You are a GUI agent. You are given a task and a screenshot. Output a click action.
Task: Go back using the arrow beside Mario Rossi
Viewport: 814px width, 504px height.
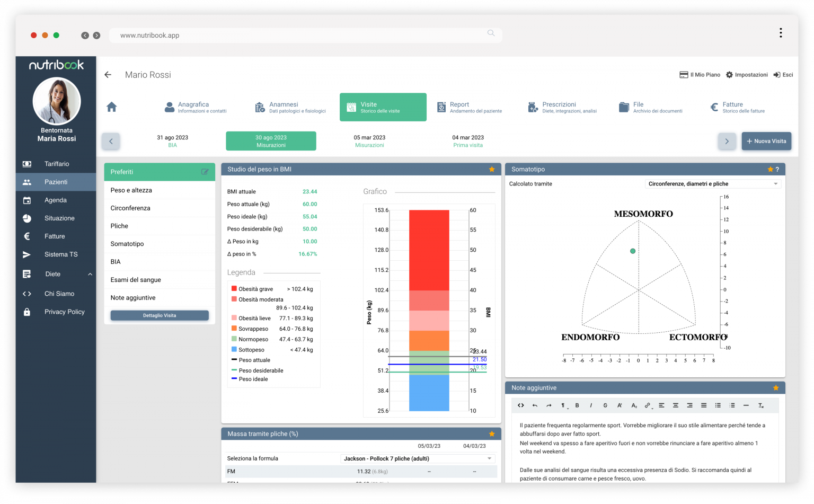[x=108, y=75]
